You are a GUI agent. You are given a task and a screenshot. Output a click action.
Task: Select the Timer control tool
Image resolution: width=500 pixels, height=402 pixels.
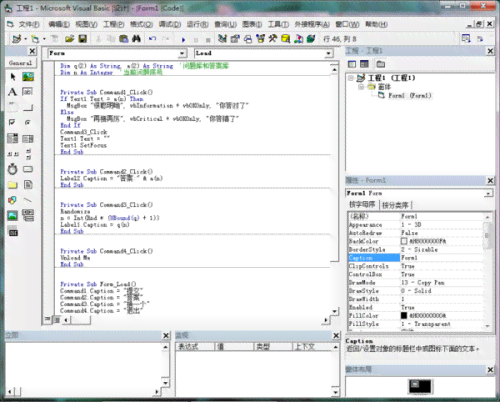(x=13, y=169)
